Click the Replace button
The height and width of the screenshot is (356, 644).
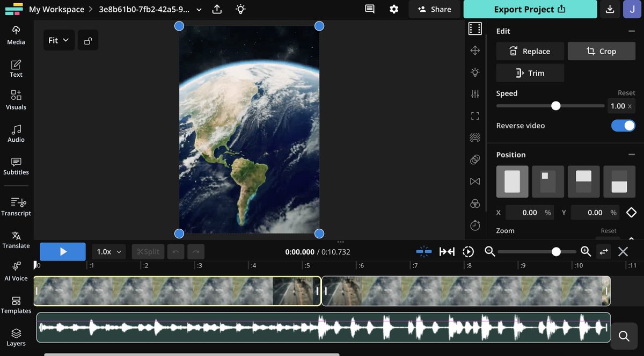tap(530, 51)
